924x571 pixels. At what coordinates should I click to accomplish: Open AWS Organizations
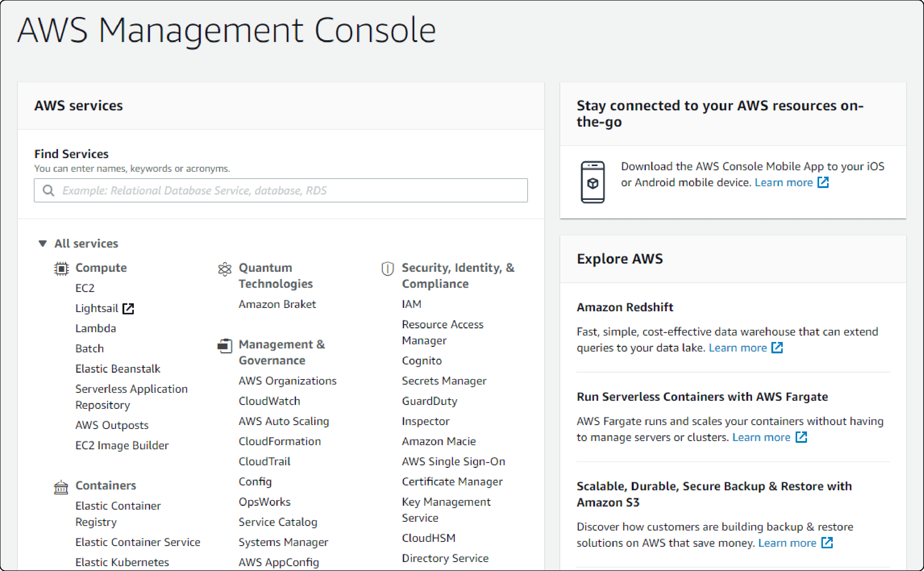(x=288, y=381)
